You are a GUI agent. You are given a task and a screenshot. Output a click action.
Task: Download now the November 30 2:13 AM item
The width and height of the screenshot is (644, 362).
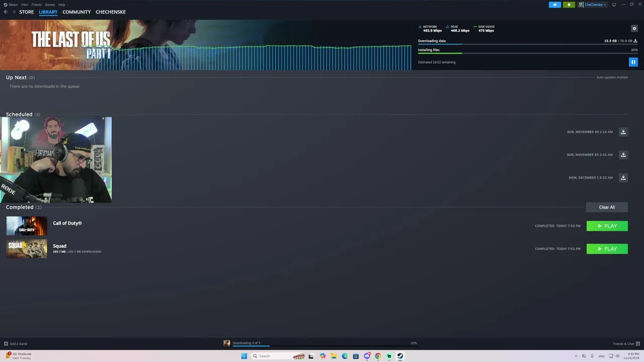point(623,132)
